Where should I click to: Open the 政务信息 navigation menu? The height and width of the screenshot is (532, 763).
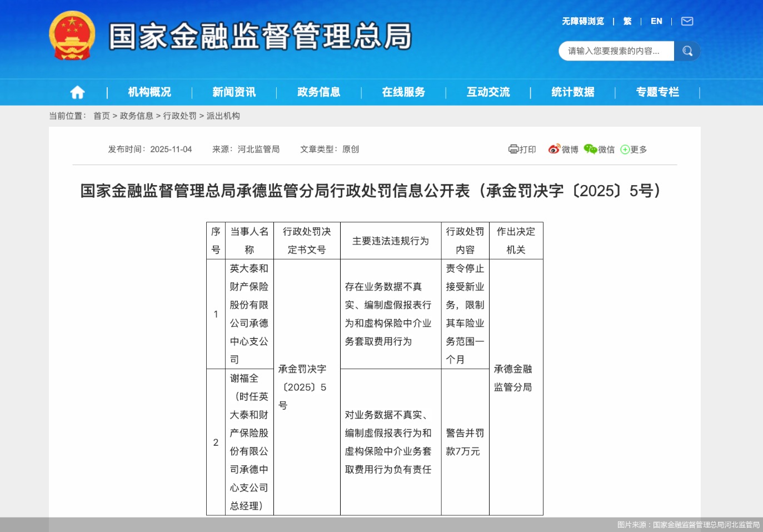[x=318, y=92]
